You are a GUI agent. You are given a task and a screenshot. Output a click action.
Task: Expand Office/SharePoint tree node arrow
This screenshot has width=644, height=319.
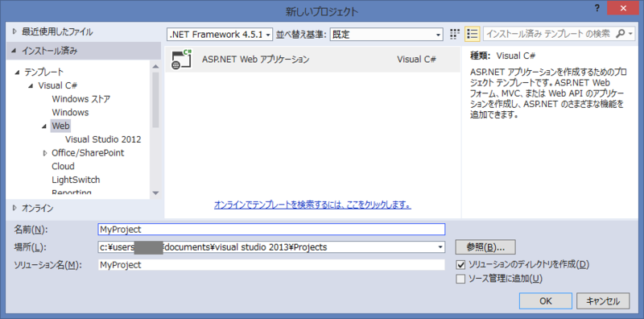[45, 153]
